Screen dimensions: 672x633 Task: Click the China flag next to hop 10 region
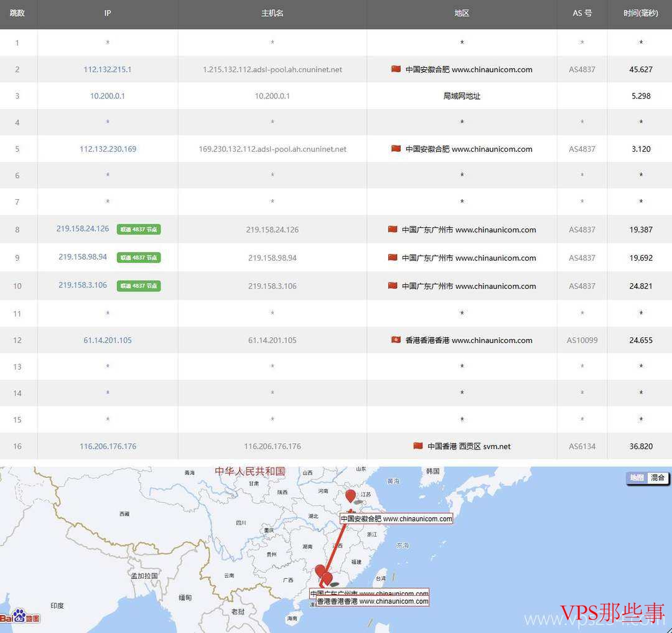point(393,286)
